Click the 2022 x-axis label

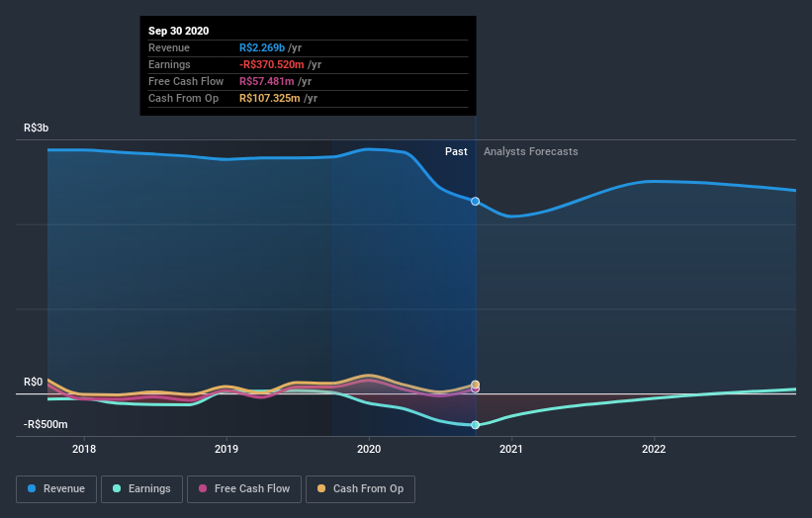[654, 449]
